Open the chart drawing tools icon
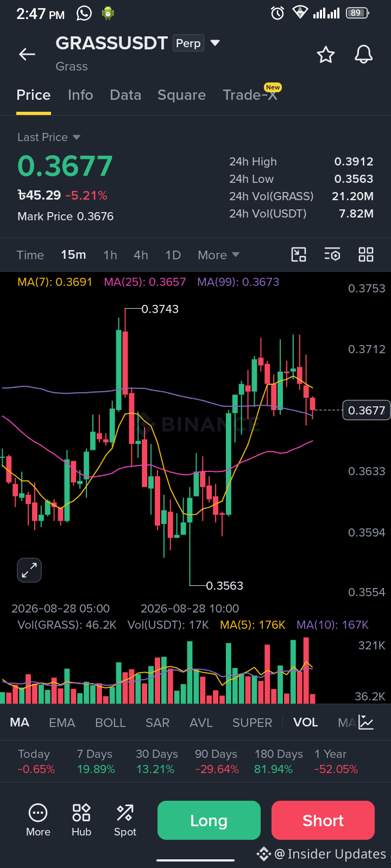This screenshot has width=391, height=868. (299, 254)
